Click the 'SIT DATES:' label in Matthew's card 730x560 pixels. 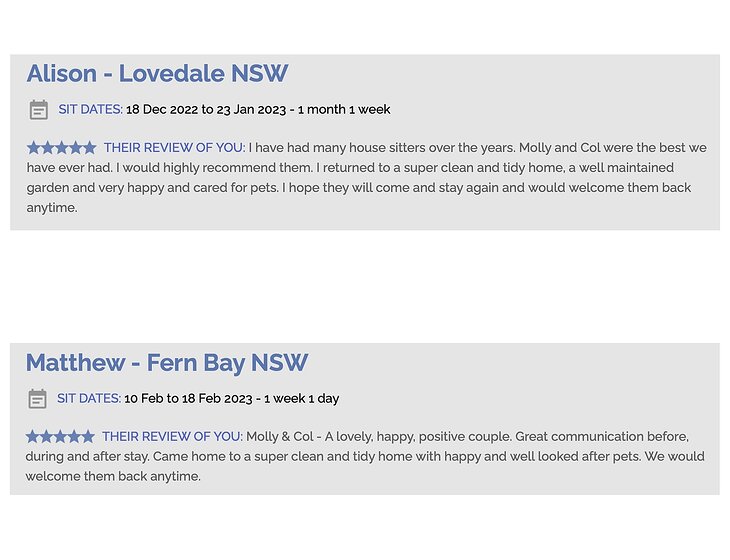tap(89, 399)
